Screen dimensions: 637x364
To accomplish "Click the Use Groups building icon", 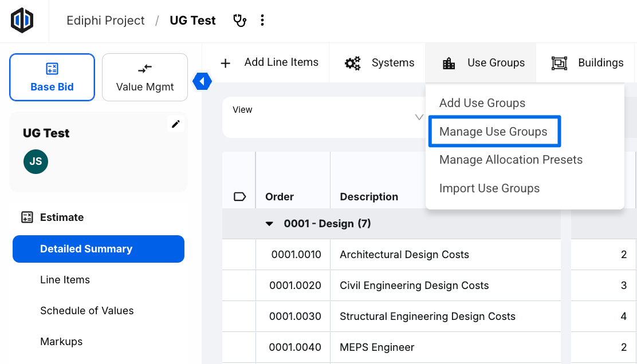I will pyautogui.click(x=449, y=64).
